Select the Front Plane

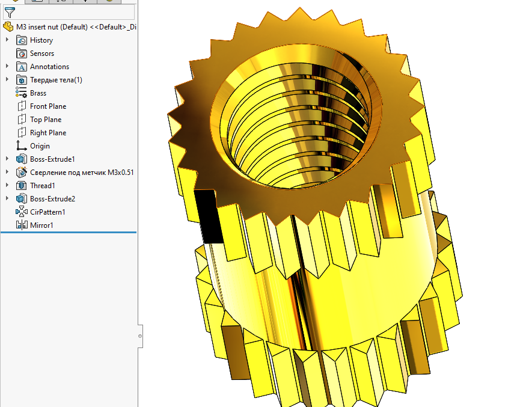pyautogui.click(x=47, y=106)
